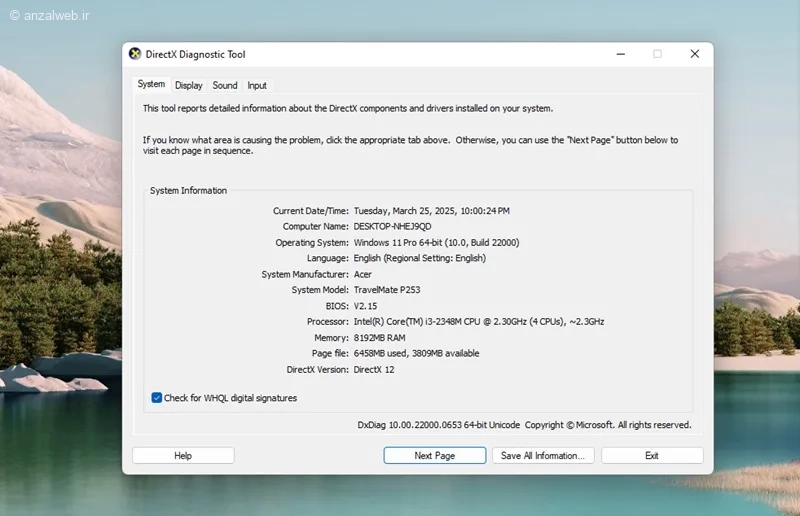Click the Help button
This screenshot has height=516, width=800.
tap(183, 455)
